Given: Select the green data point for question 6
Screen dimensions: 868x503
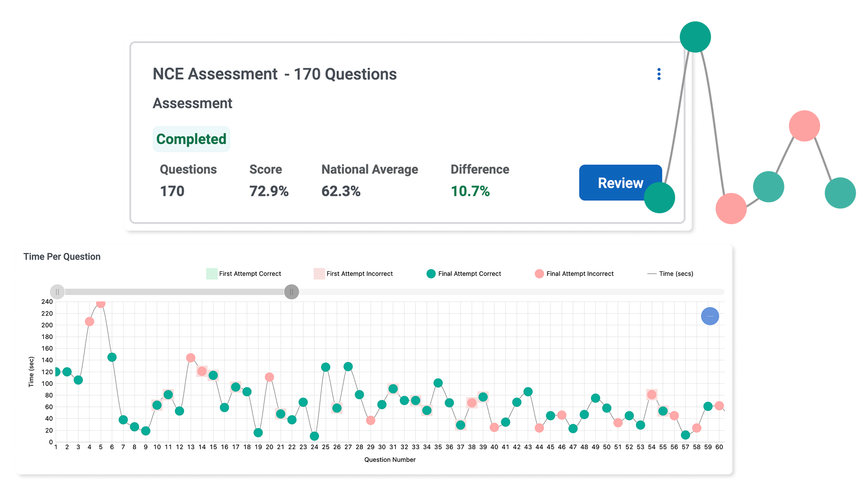Looking at the screenshot, I should pos(112,357).
